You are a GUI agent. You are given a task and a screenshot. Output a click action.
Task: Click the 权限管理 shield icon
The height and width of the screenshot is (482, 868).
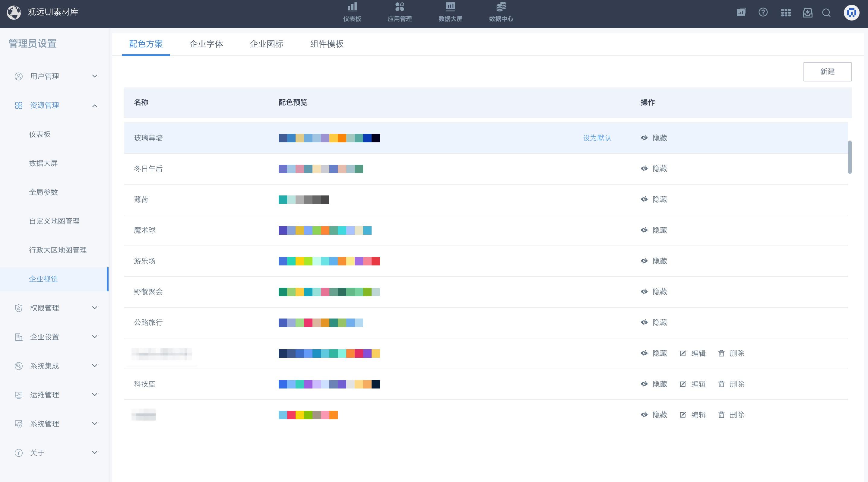point(18,308)
